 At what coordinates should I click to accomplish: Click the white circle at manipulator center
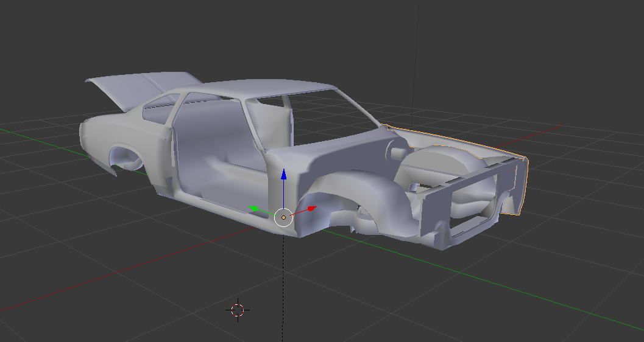(283, 217)
